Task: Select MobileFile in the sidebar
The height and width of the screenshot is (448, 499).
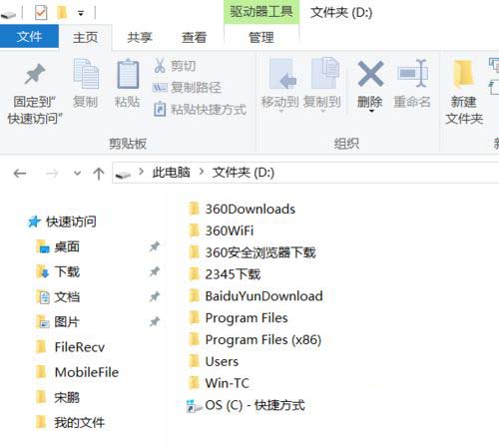Action: coord(87,372)
